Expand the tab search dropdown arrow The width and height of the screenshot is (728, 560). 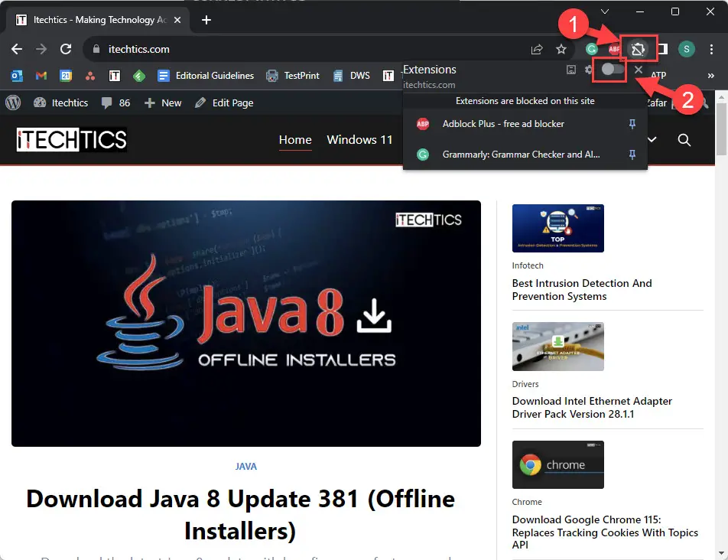point(605,11)
